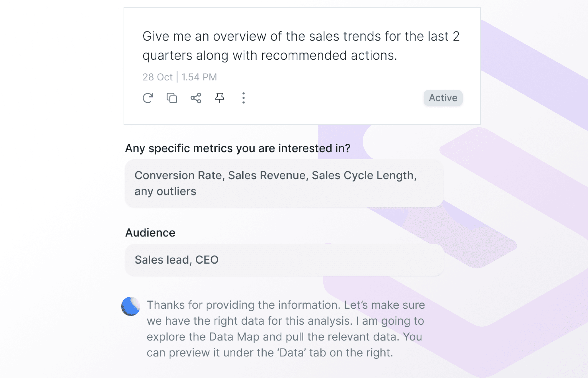Open the three-dot more options menu
The width and height of the screenshot is (588, 378).
coord(243,98)
